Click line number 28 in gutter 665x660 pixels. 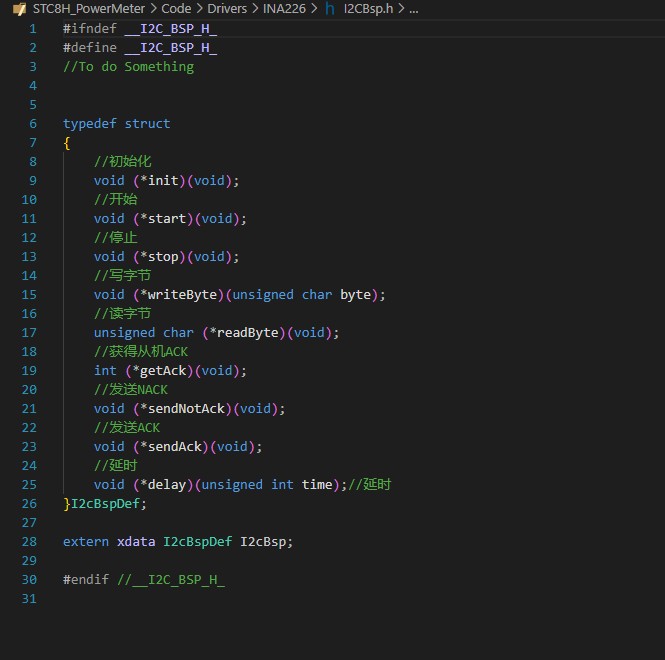point(29,542)
